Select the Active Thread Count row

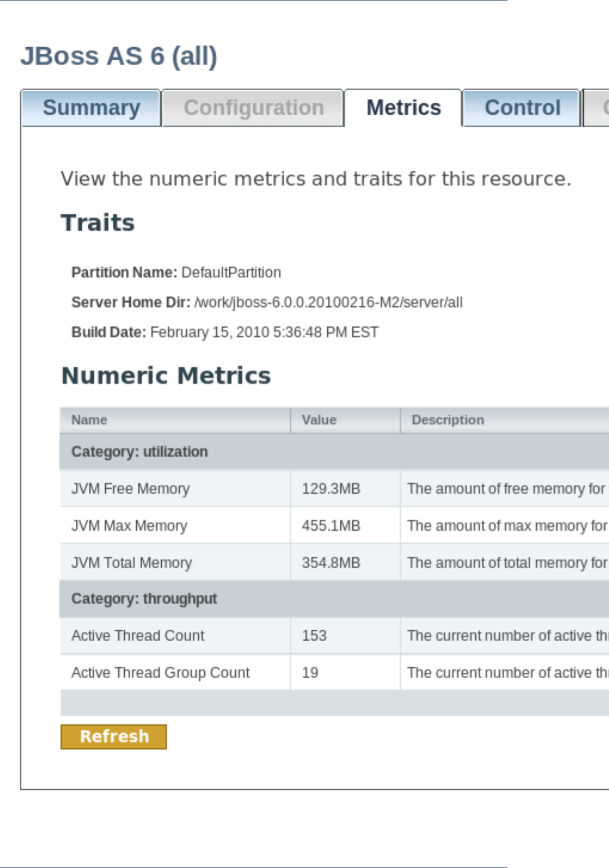pos(138,636)
